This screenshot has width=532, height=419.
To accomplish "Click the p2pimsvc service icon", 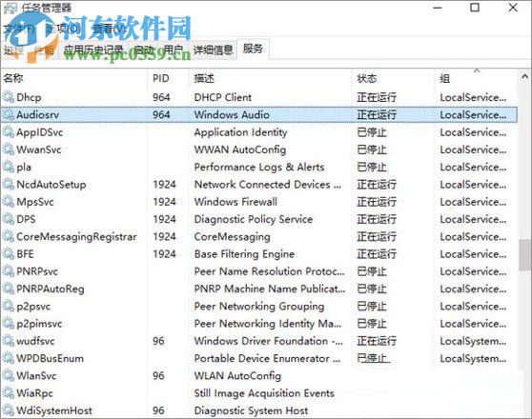I will pyautogui.click(x=9, y=324).
